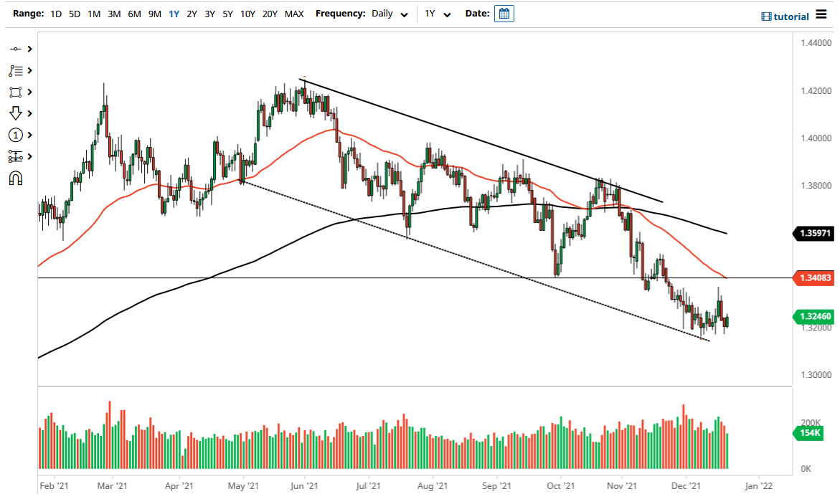The image size is (840, 504).
Task: Click the red 1.34083 price marker
Action: point(817,278)
